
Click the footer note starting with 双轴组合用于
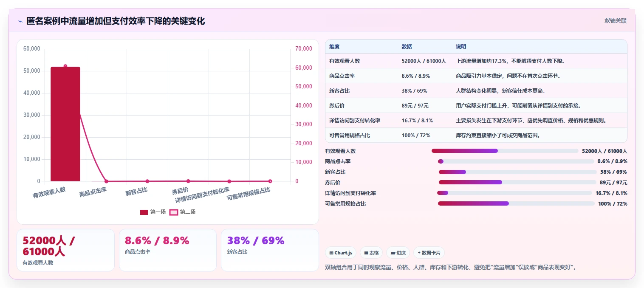click(451, 267)
